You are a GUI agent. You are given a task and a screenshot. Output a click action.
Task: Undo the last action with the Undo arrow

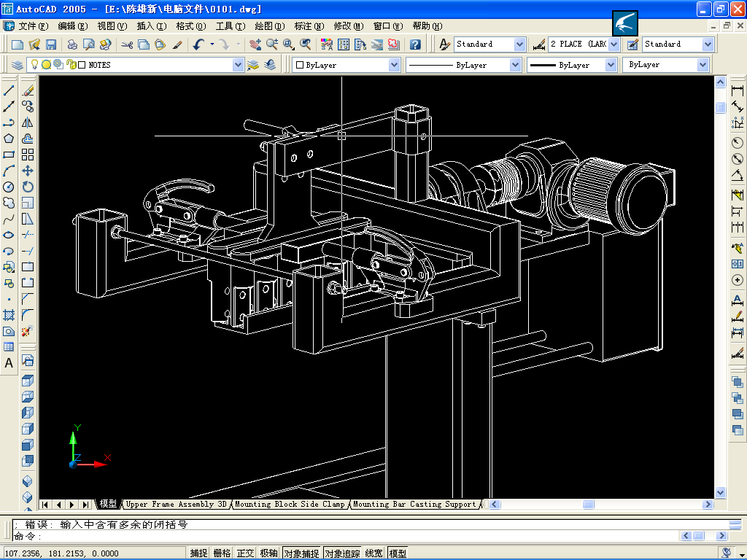(x=198, y=44)
